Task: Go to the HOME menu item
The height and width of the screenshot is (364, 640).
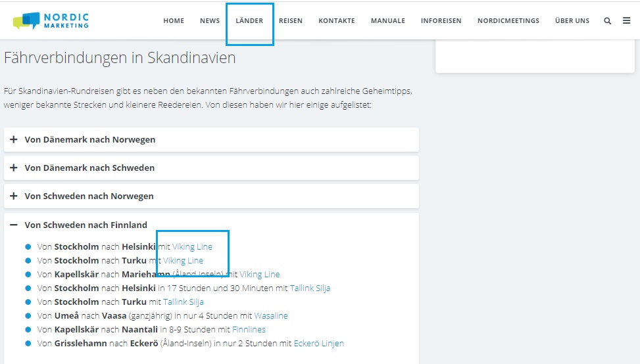Action: click(x=174, y=21)
